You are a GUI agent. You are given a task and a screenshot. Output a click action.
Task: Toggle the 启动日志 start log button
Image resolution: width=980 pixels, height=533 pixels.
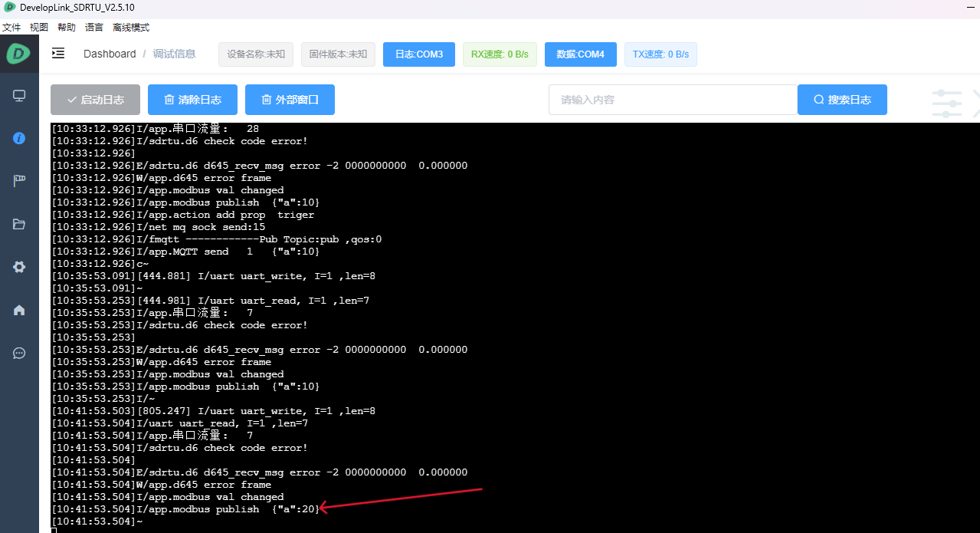(95, 100)
